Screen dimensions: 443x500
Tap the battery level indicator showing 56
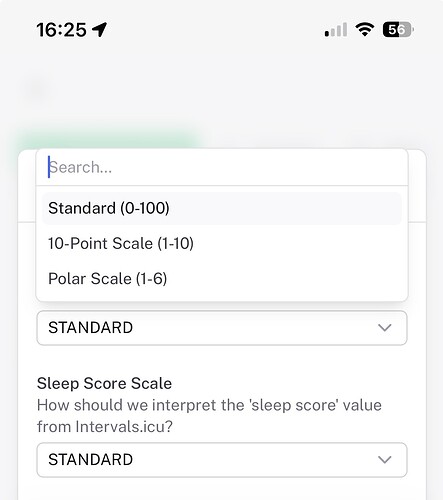click(x=398, y=30)
